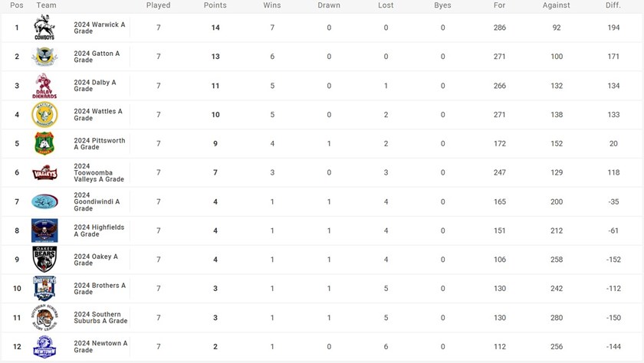Screen dimensions: 644x363
Task: Open the Toowoomba Valleys logo
Action: (x=44, y=173)
